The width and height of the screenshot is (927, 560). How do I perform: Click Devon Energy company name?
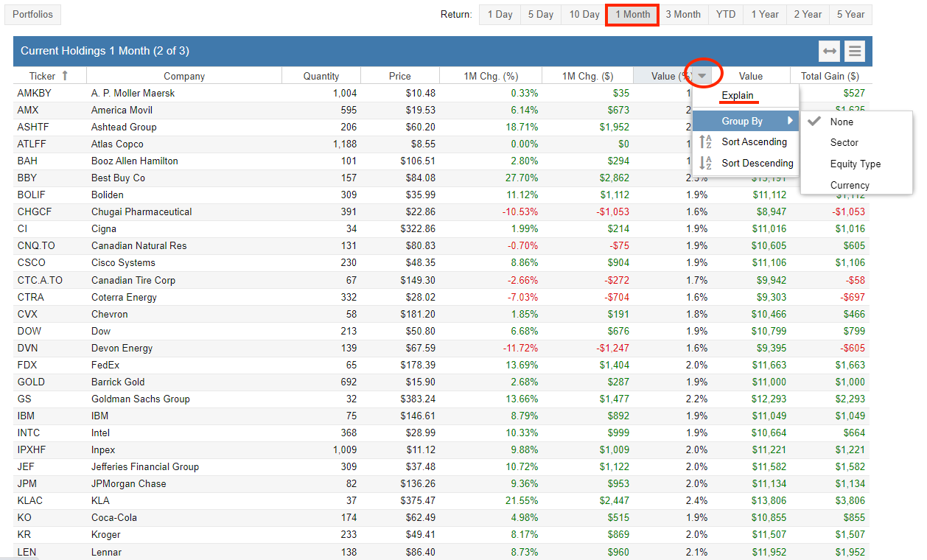click(123, 348)
